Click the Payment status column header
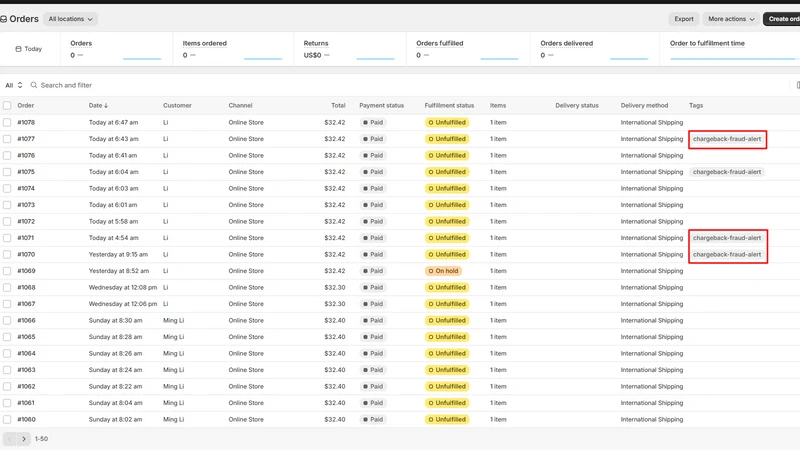The width and height of the screenshot is (800, 450). pyautogui.click(x=382, y=106)
